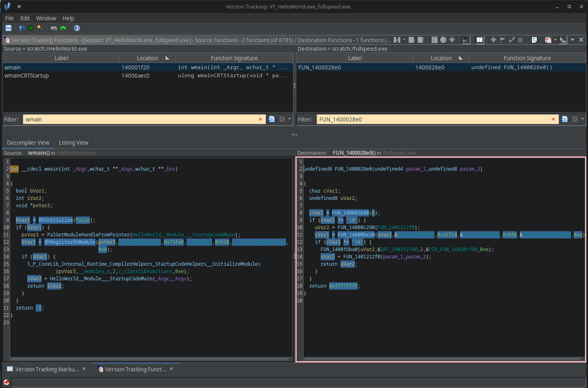Click the red function filter icon
Screen dimensions: 588x388
pos(548,40)
